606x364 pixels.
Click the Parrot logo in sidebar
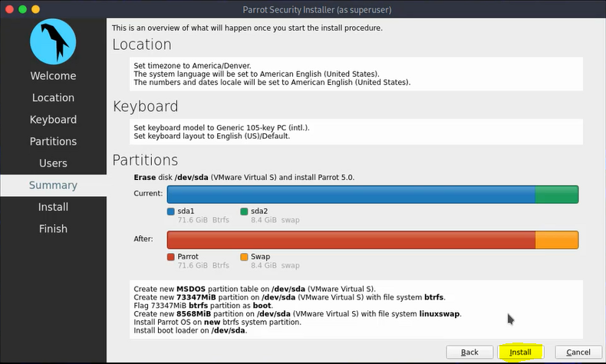(x=53, y=41)
